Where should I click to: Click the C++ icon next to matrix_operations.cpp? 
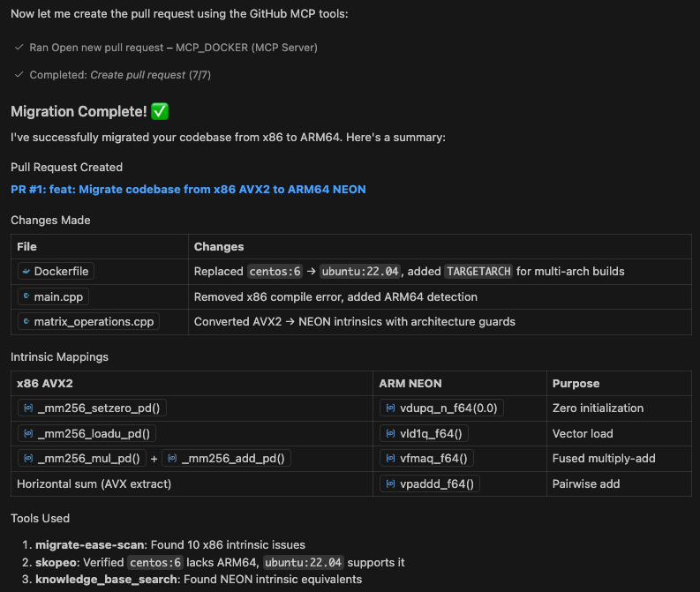click(x=26, y=321)
